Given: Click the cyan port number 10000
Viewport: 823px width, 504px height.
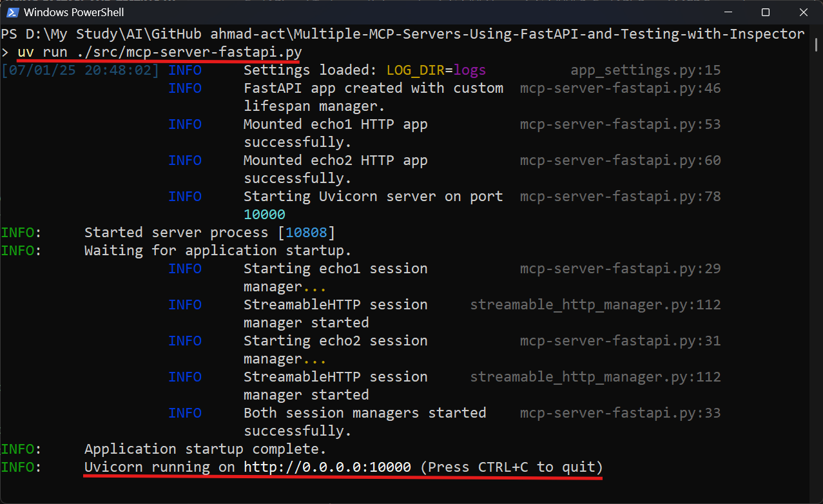Looking at the screenshot, I should (264, 214).
